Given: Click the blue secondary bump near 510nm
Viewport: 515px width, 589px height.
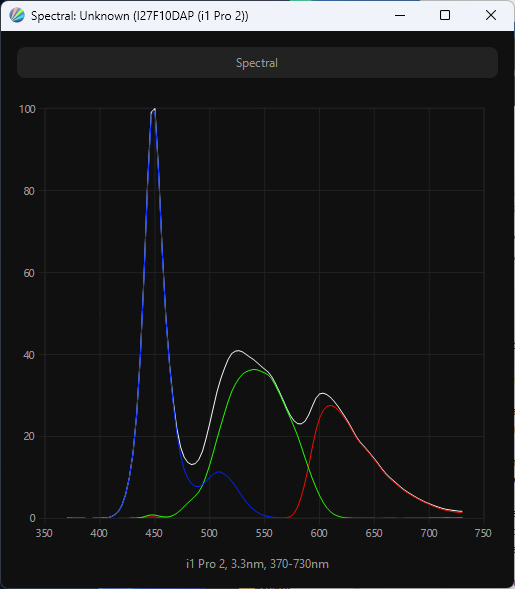Looking at the screenshot, I should (219, 472).
